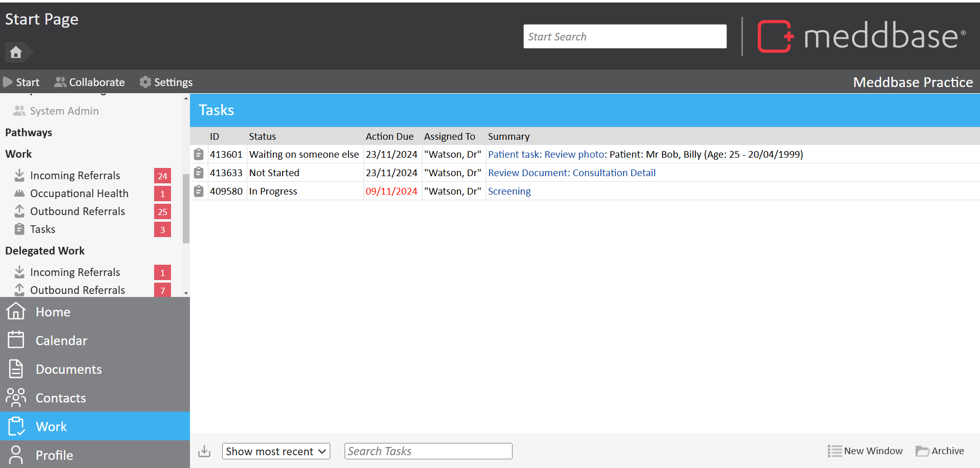Click the Archive button
This screenshot has height=468, width=980.
click(x=940, y=451)
